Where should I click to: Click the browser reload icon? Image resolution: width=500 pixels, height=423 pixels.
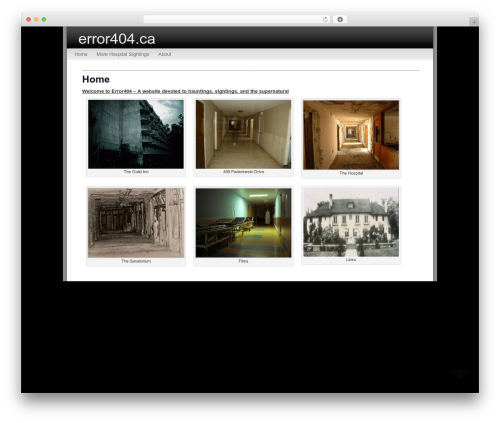click(325, 20)
